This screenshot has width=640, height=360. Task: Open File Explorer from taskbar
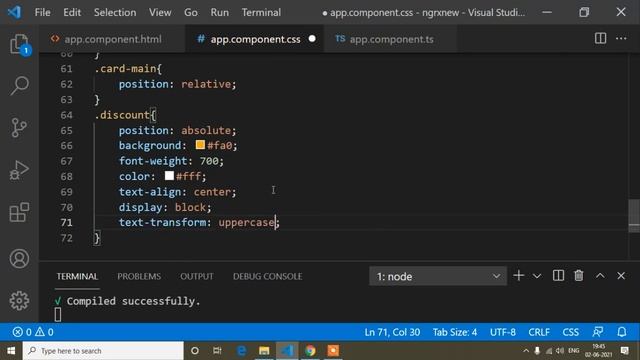click(264, 351)
